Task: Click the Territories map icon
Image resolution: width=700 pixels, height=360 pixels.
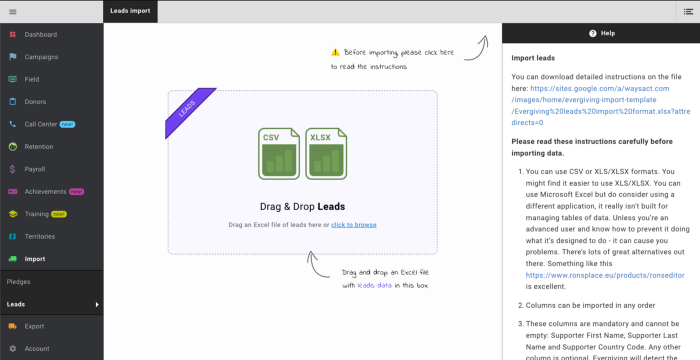Action: tap(13, 236)
